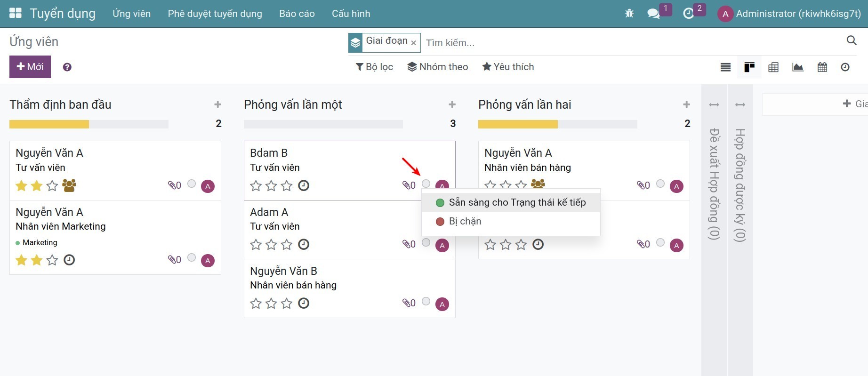The width and height of the screenshot is (868, 376).
Task: Switch to list view
Action: point(725,67)
